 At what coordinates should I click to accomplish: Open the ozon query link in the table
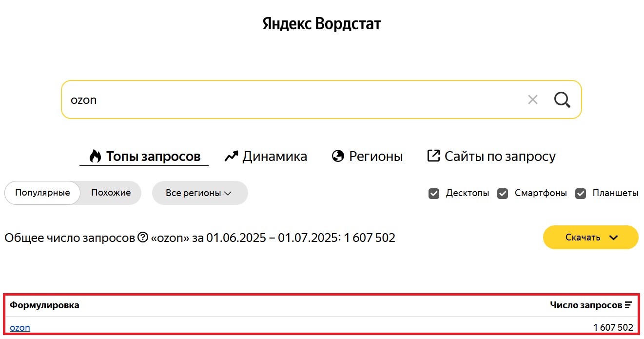point(20,328)
